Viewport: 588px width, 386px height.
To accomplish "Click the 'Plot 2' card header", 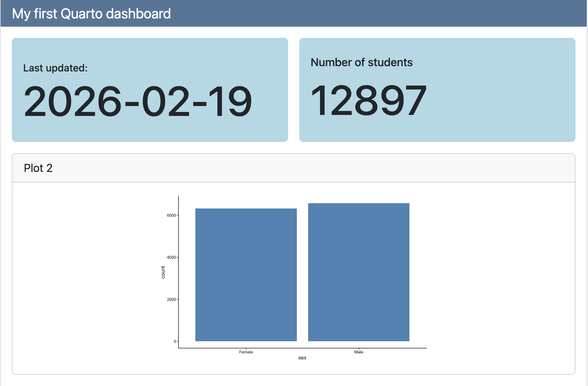I will click(x=38, y=168).
